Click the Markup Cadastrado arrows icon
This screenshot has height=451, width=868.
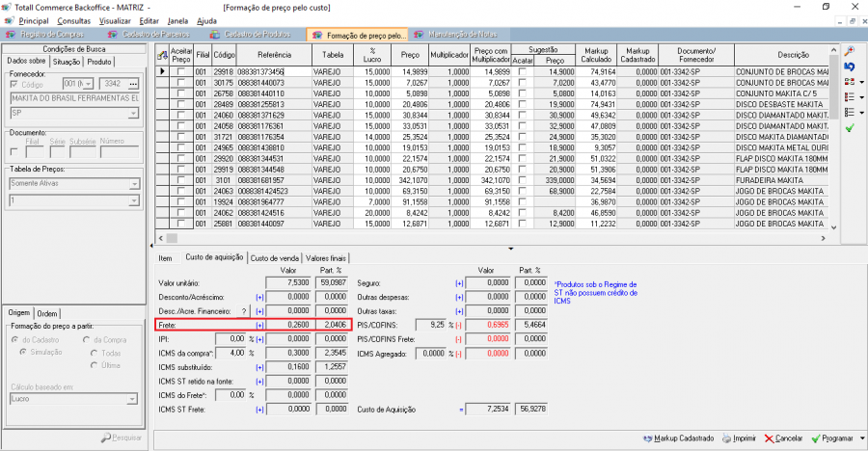(x=646, y=438)
